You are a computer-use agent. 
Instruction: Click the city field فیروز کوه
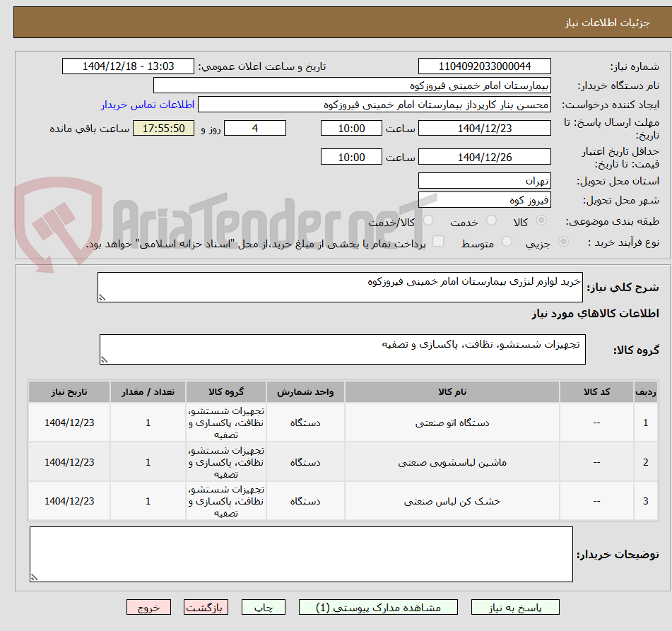tap(484, 200)
